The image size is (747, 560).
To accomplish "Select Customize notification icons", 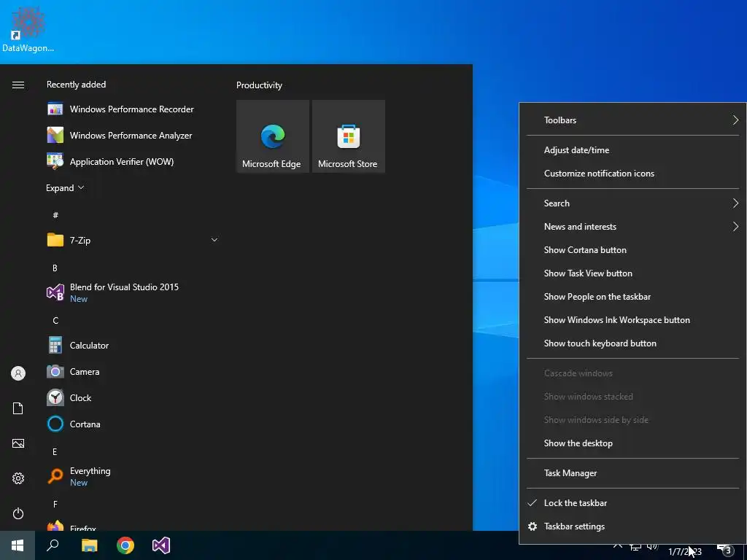I will (632, 174).
